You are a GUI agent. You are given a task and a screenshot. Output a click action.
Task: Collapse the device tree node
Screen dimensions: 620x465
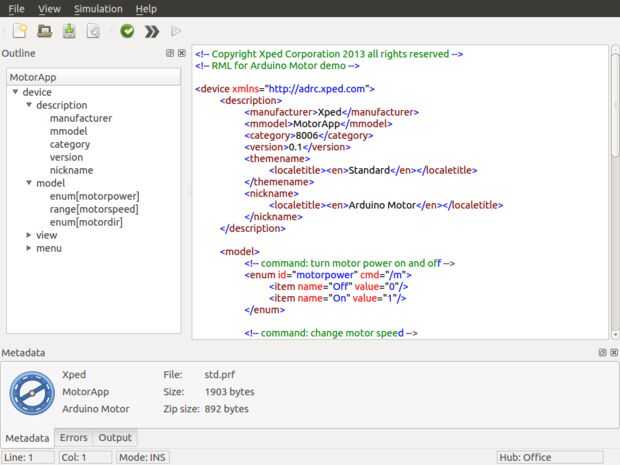(15, 92)
